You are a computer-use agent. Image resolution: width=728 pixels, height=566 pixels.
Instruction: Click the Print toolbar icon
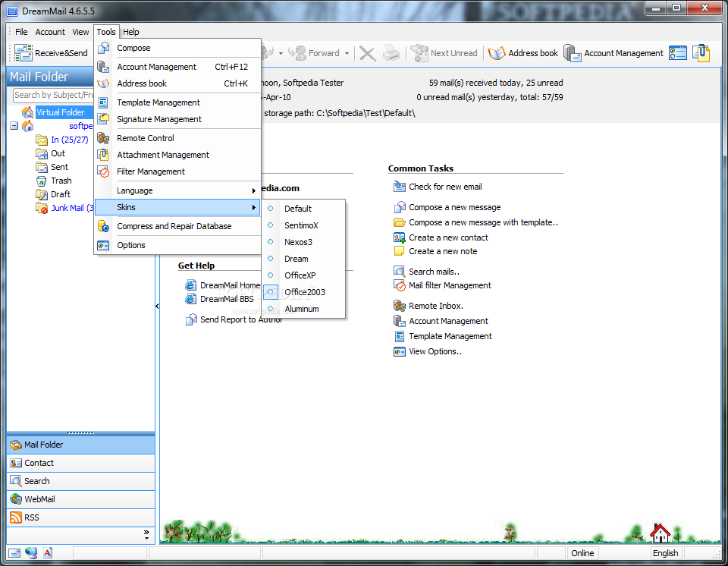click(x=391, y=53)
